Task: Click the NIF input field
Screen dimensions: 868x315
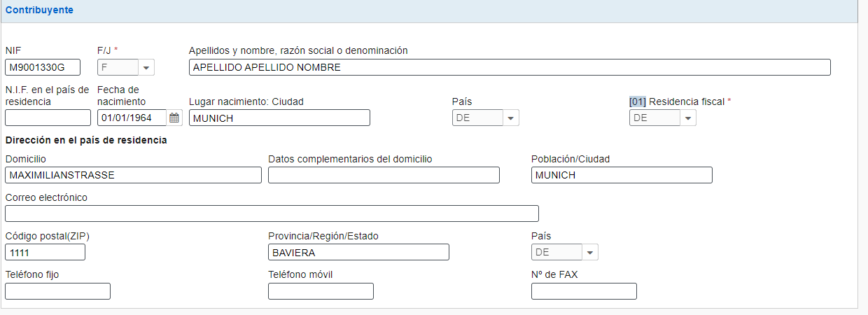Action: coord(43,67)
